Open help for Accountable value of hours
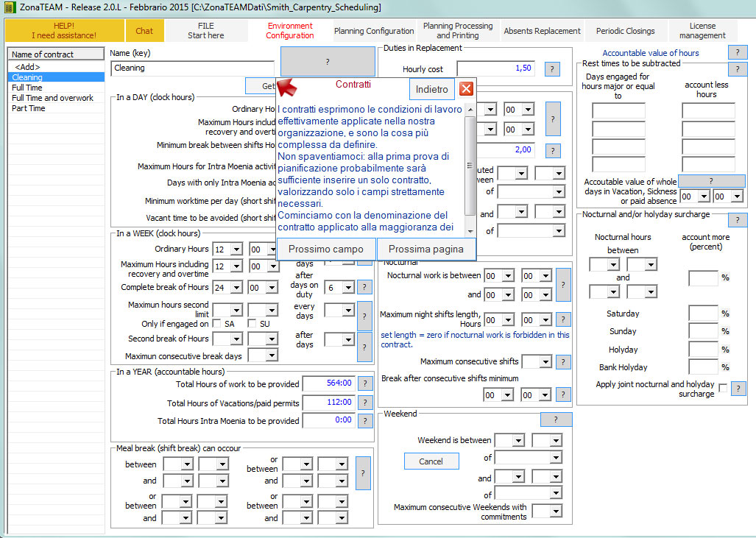756x538 pixels. tap(737, 52)
